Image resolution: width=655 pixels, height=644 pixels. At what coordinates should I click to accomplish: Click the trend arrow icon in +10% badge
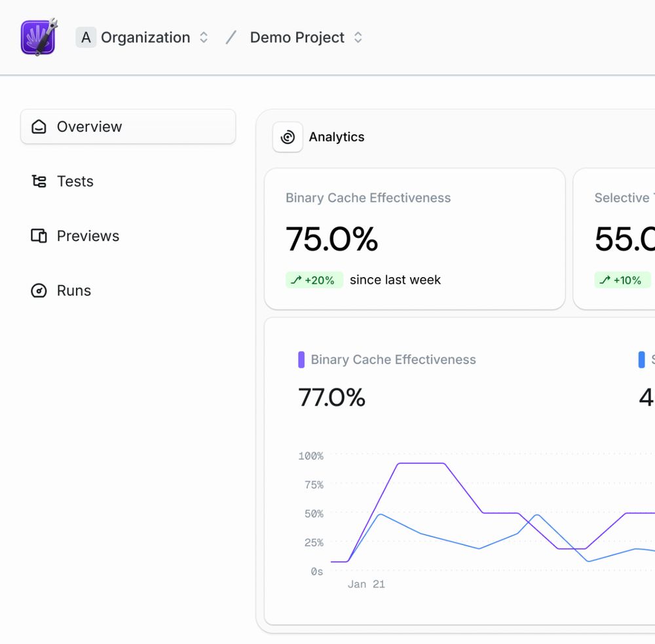605,280
